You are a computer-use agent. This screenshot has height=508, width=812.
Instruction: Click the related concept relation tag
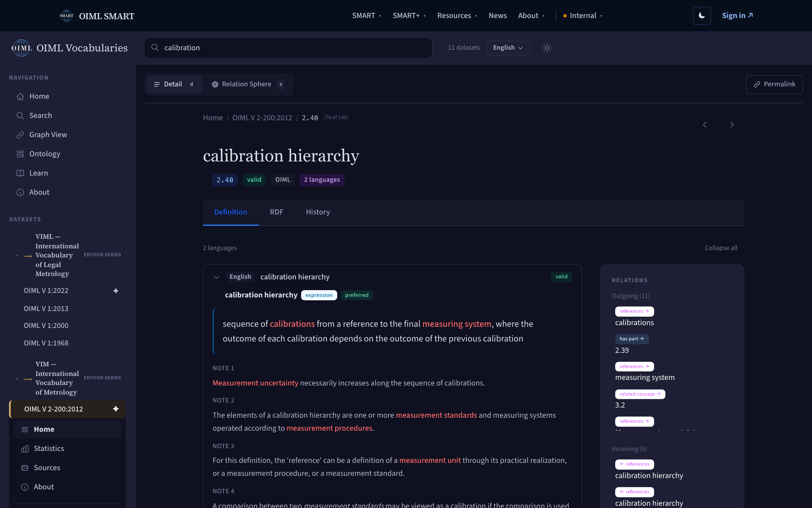click(x=640, y=394)
